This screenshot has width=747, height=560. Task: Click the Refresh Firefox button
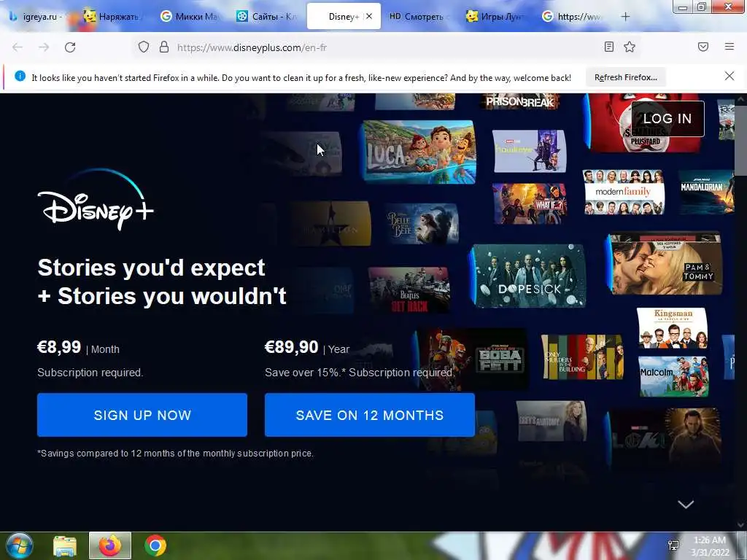click(625, 77)
